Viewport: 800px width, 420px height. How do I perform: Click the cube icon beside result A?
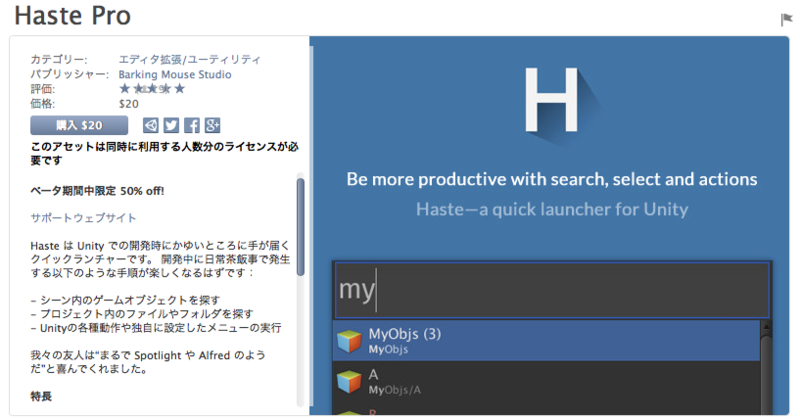pos(349,382)
